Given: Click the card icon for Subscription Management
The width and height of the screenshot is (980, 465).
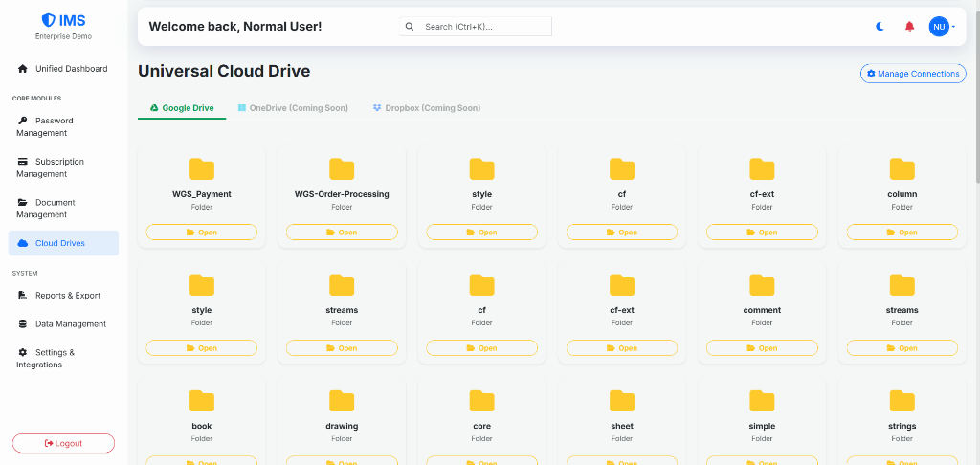Looking at the screenshot, I should coord(23,162).
